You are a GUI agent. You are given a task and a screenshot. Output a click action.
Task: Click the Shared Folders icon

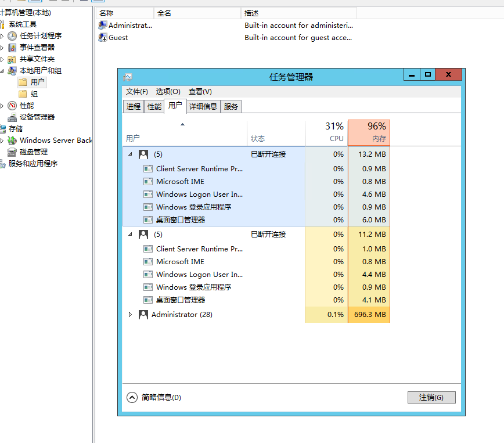click(12, 59)
